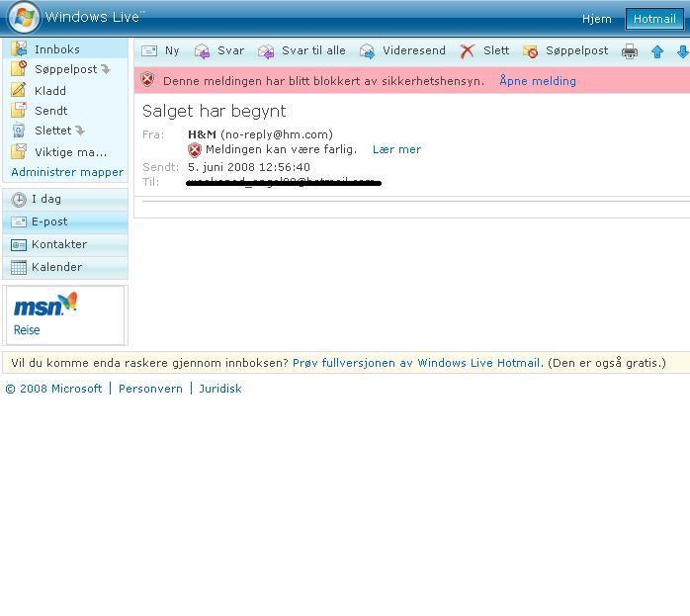Click the Viktige ma... folder label
This screenshot has height=616, width=690.
pos(71,152)
